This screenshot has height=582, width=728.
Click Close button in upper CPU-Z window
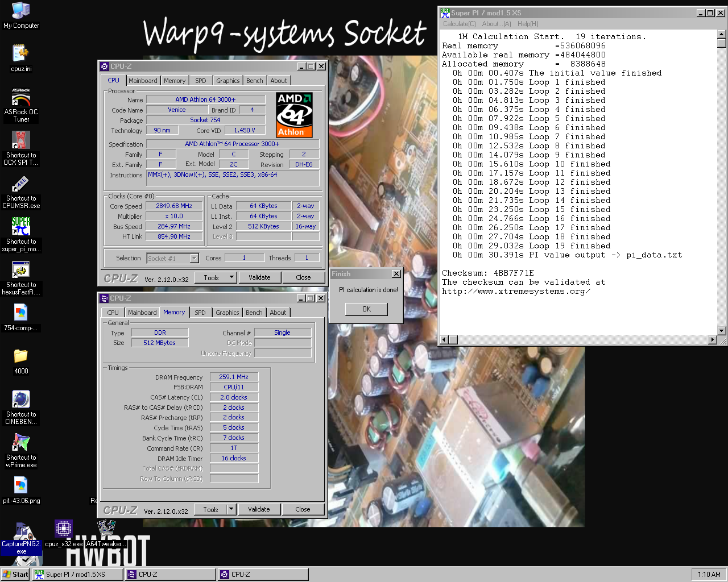(x=303, y=277)
